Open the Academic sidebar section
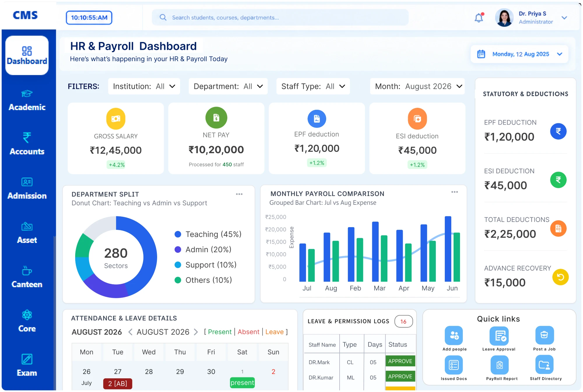Screen dimensions: 583x392 27,100
